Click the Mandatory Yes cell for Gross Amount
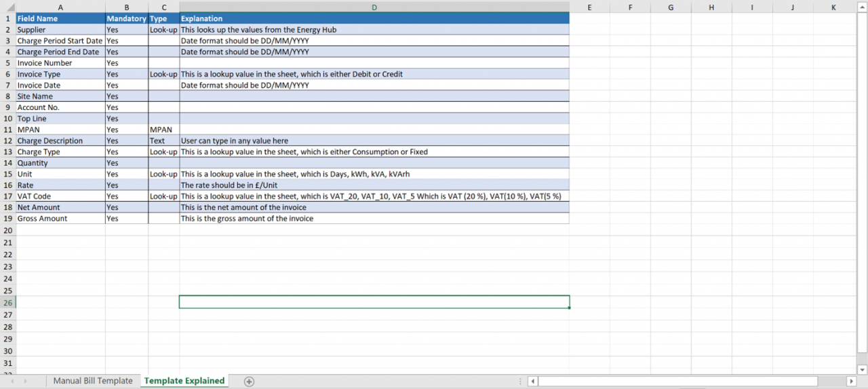868x389 pixels. click(x=126, y=219)
